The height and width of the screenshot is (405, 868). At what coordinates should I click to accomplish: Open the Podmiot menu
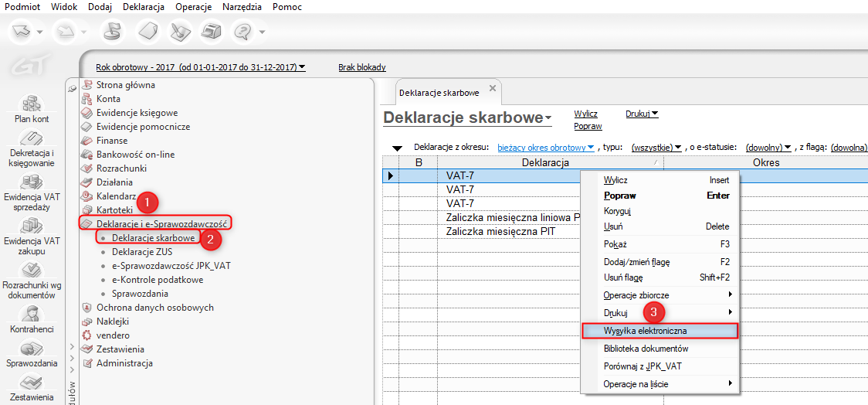pos(21,7)
